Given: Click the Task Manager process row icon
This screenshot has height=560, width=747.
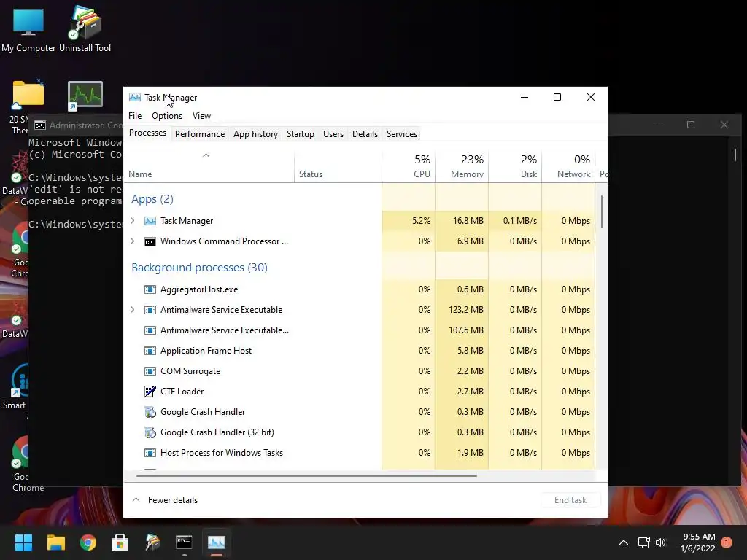Looking at the screenshot, I should coord(150,221).
